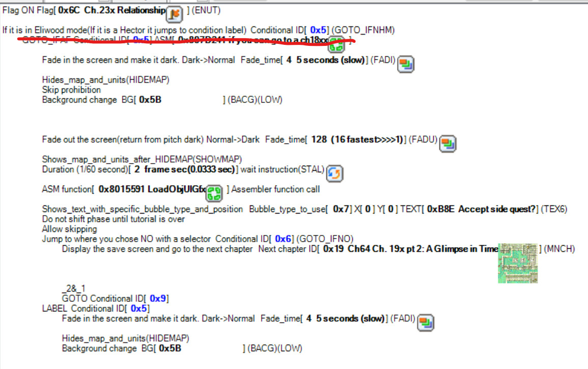Select the GOTO_IFNO jump line

coord(198,239)
